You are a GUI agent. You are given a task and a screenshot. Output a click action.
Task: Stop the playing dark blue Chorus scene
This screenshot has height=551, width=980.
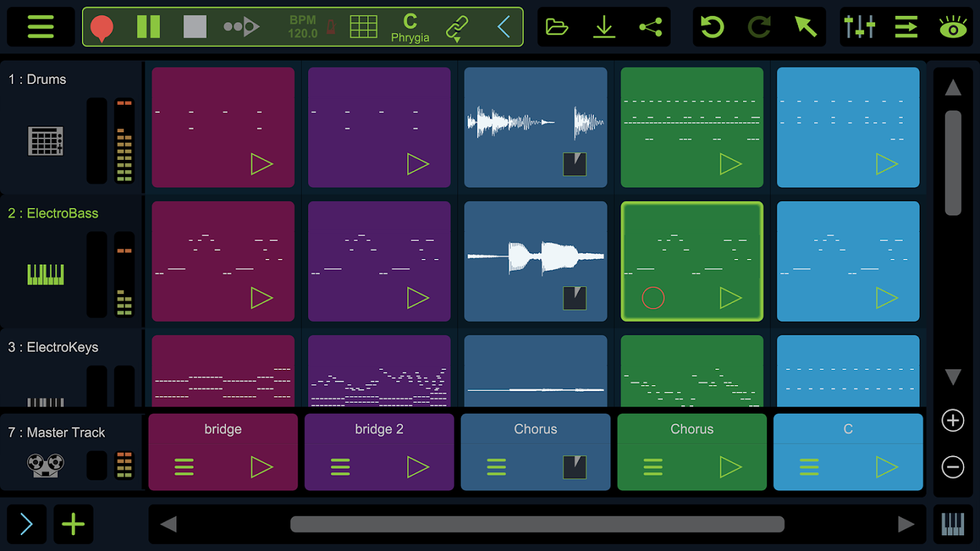click(x=575, y=467)
